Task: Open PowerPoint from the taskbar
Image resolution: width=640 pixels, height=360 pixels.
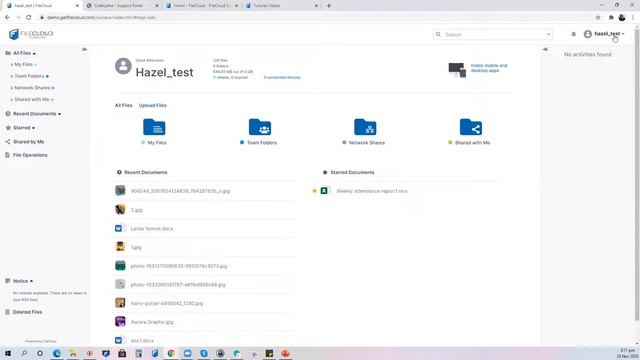Action: click(x=285, y=353)
